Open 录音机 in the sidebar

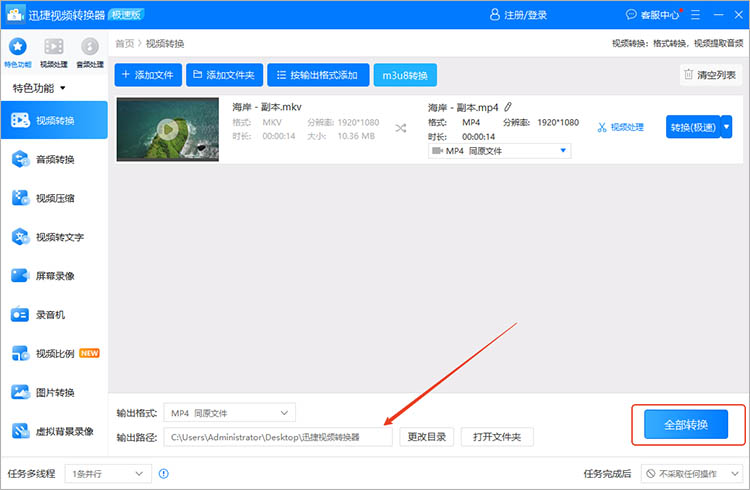pyautogui.click(x=54, y=315)
